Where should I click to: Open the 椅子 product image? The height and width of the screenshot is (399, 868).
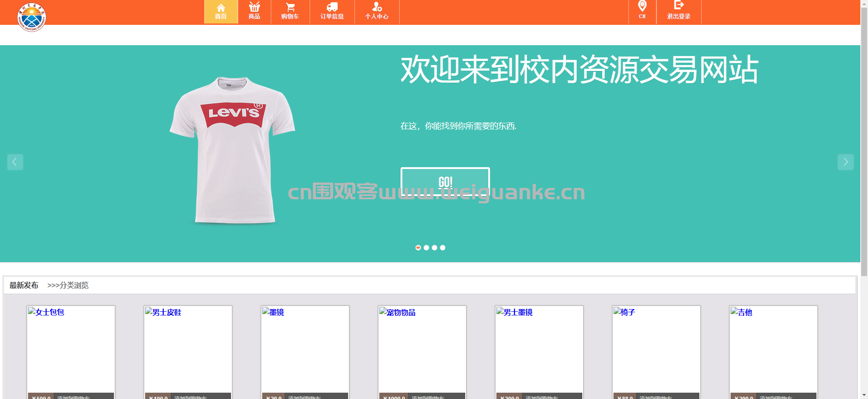point(656,349)
